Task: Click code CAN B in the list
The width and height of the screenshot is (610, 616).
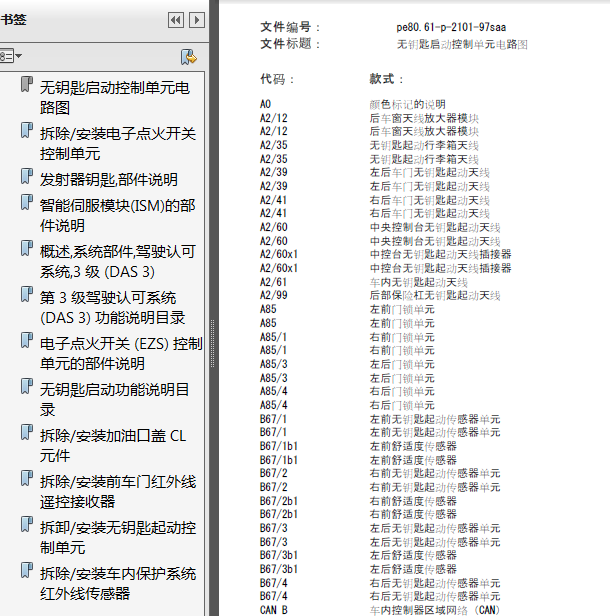Action: [274, 610]
